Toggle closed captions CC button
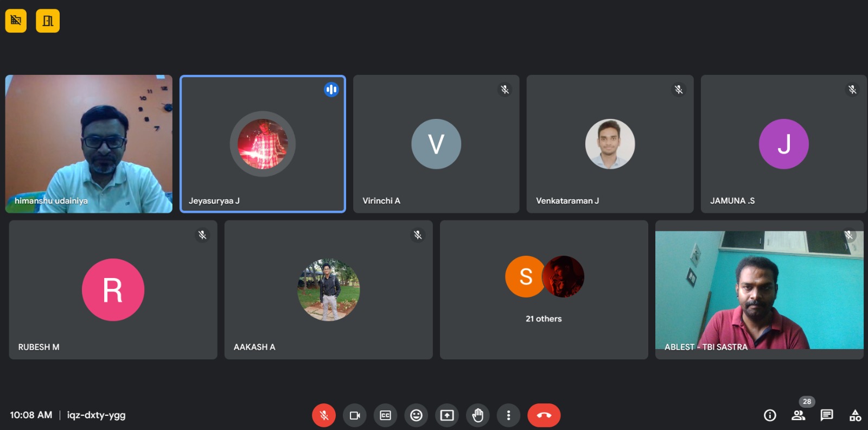Screen dimensions: 868x430 pyautogui.click(x=385, y=415)
